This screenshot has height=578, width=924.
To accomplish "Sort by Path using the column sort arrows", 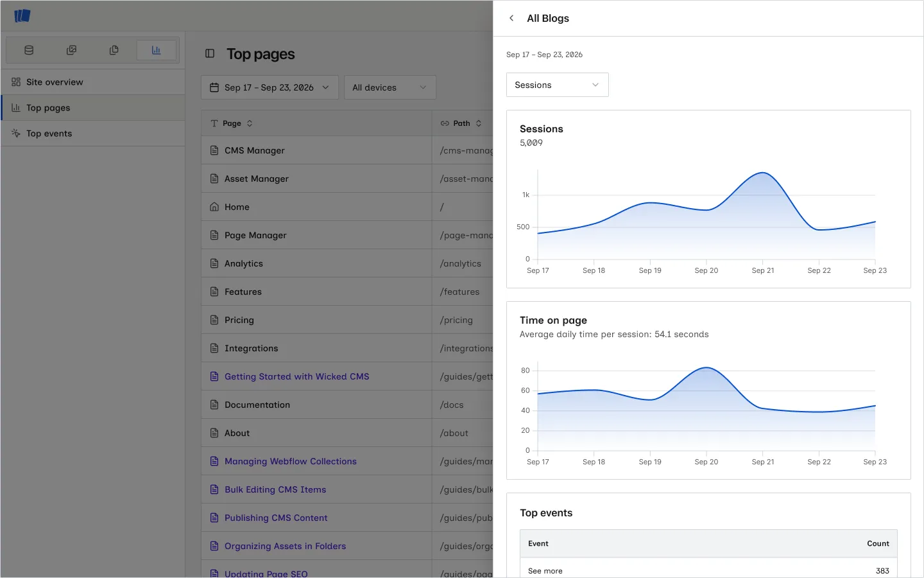I will tap(479, 123).
